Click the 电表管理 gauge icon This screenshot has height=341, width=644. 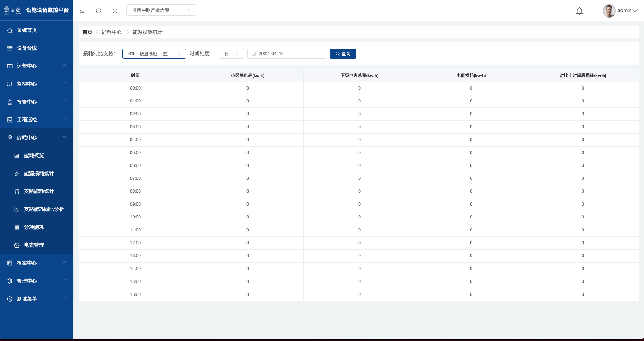(17, 245)
